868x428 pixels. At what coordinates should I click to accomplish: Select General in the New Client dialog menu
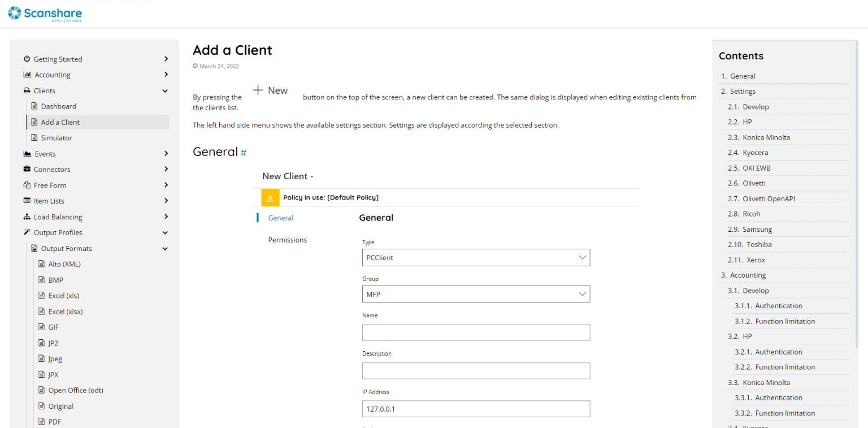point(280,218)
